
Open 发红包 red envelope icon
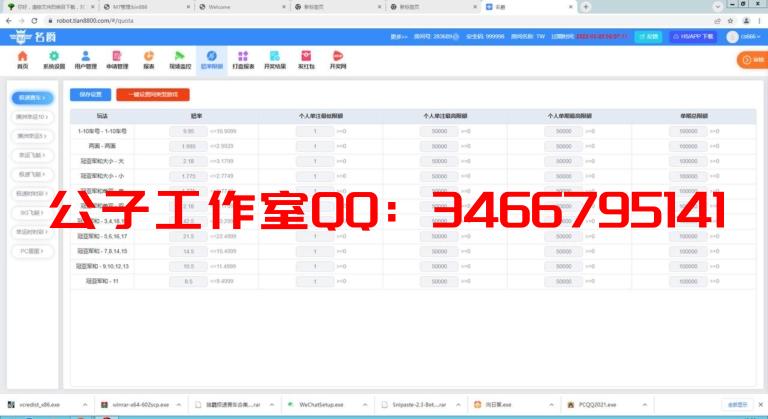point(306,60)
